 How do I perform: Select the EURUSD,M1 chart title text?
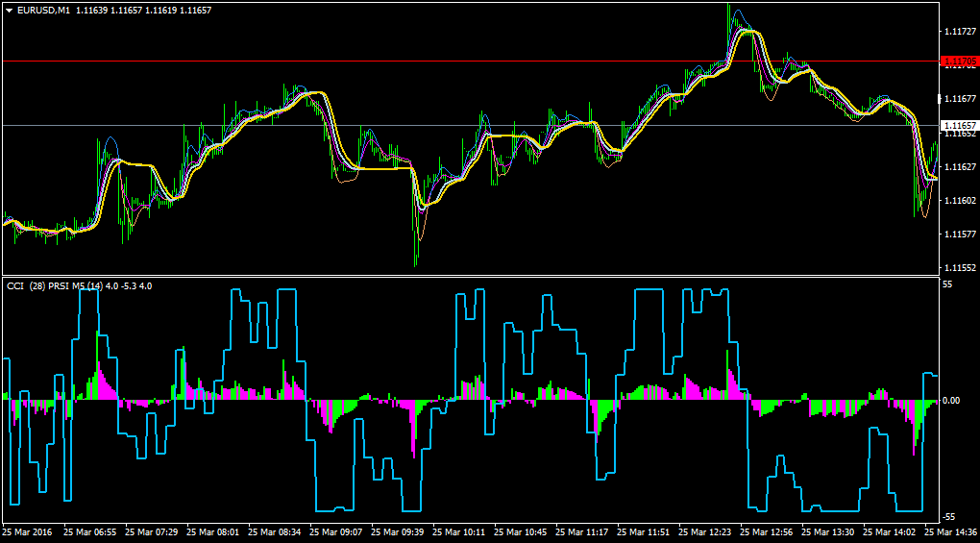pos(44,11)
